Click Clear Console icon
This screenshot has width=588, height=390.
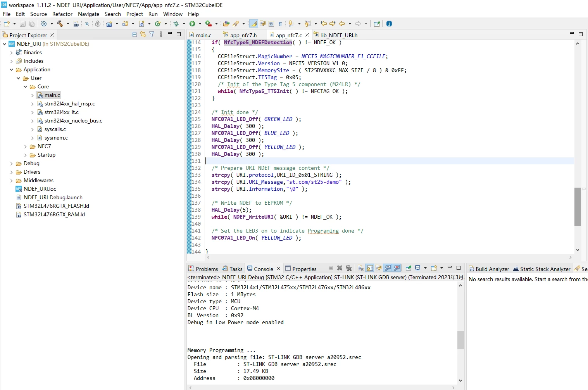[x=361, y=268]
